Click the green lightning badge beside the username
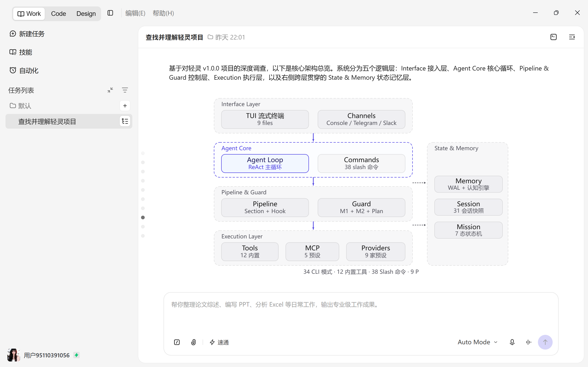Image resolution: width=588 pixels, height=367 pixels. (76, 355)
